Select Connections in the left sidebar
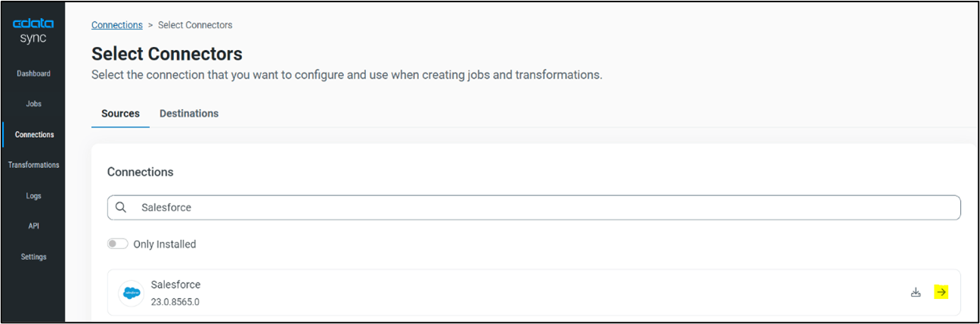 tap(34, 135)
